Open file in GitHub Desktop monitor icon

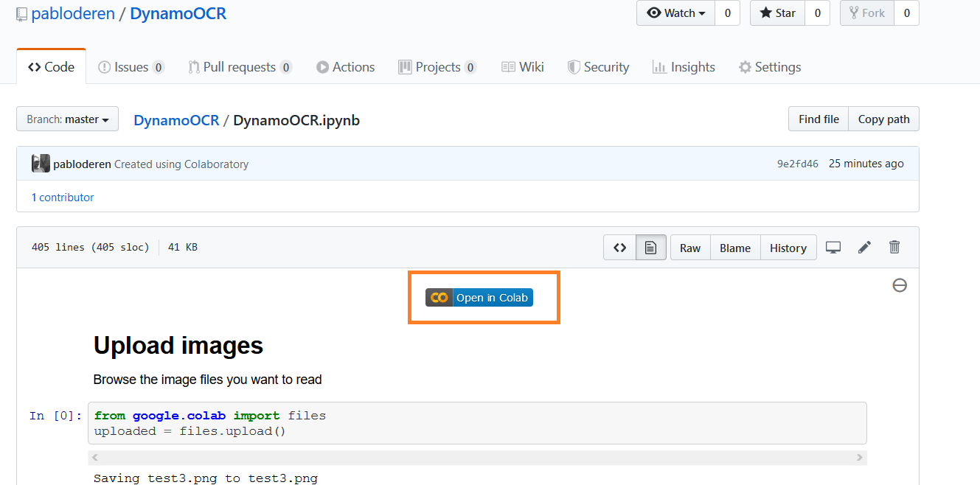[x=833, y=248]
